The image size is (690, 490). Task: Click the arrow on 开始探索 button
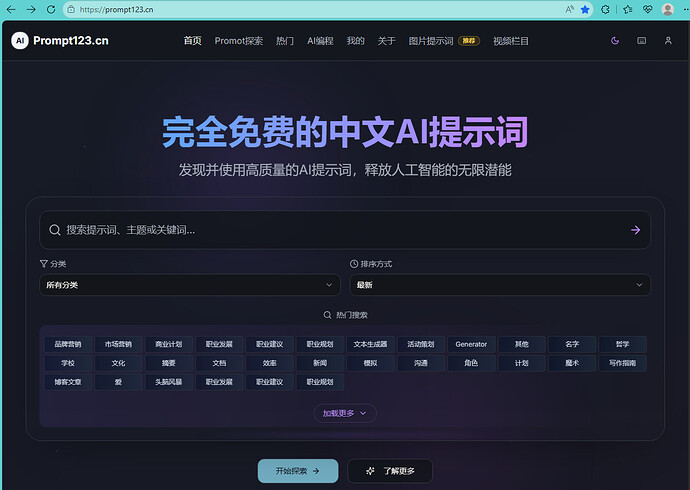316,471
